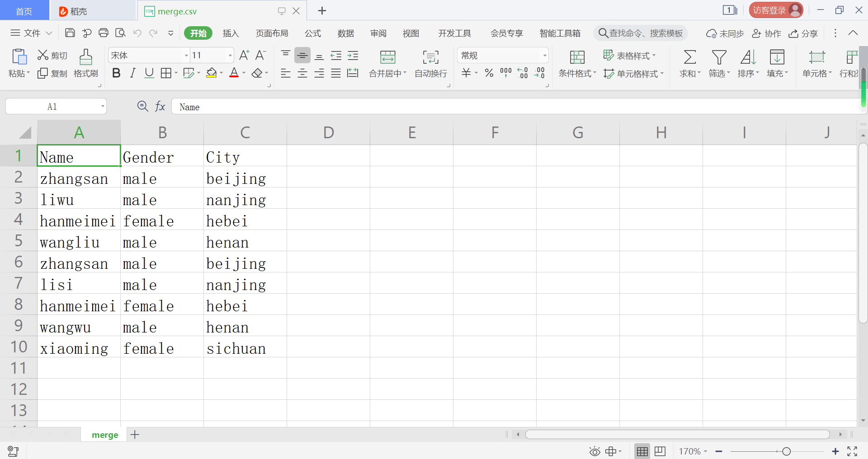Click the Cut scissors icon
Viewport: 868px width, 459px height.
point(43,55)
